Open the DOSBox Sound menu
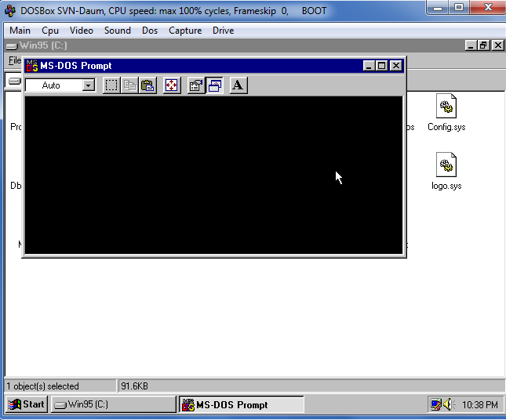 coord(118,31)
